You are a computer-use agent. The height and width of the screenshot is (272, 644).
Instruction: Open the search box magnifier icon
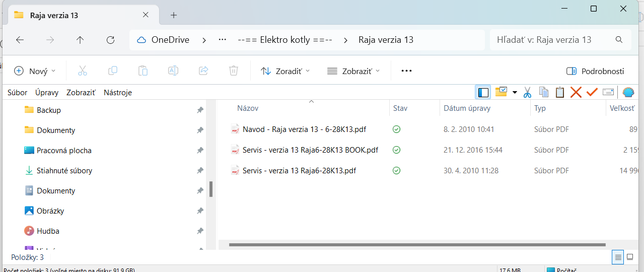pyautogui.click(x=619, y=40)
